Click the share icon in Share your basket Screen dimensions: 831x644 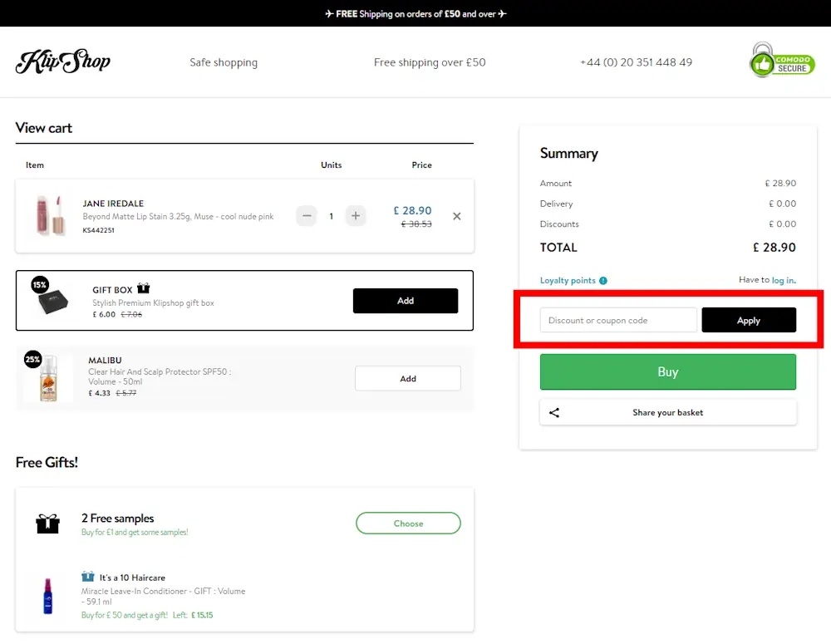tap(553, 412)
